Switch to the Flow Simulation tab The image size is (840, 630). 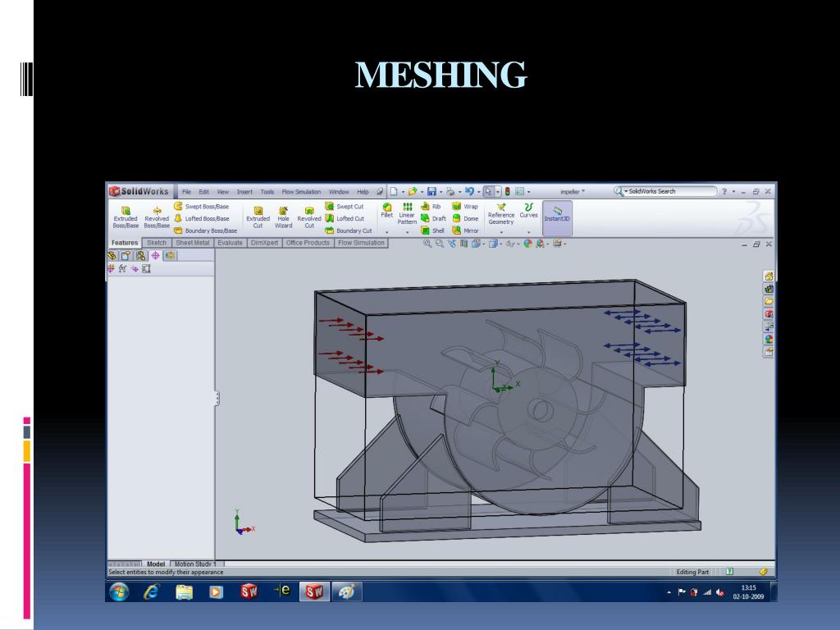tap(361, 243)
